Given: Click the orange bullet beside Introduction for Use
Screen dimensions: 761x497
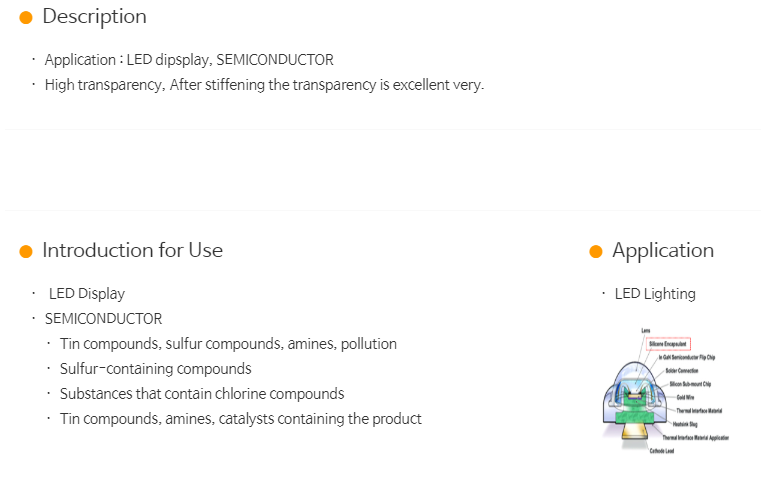Looking at the screenshot, I should click(26, 252).
